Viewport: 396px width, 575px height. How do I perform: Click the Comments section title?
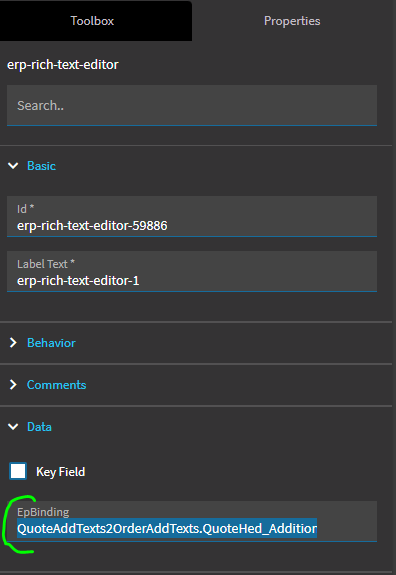point(56,385)
